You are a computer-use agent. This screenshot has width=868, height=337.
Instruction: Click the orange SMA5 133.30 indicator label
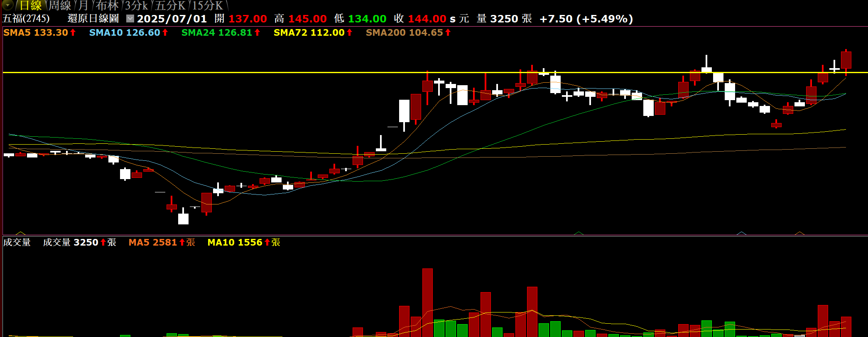(x=39, y=32)
